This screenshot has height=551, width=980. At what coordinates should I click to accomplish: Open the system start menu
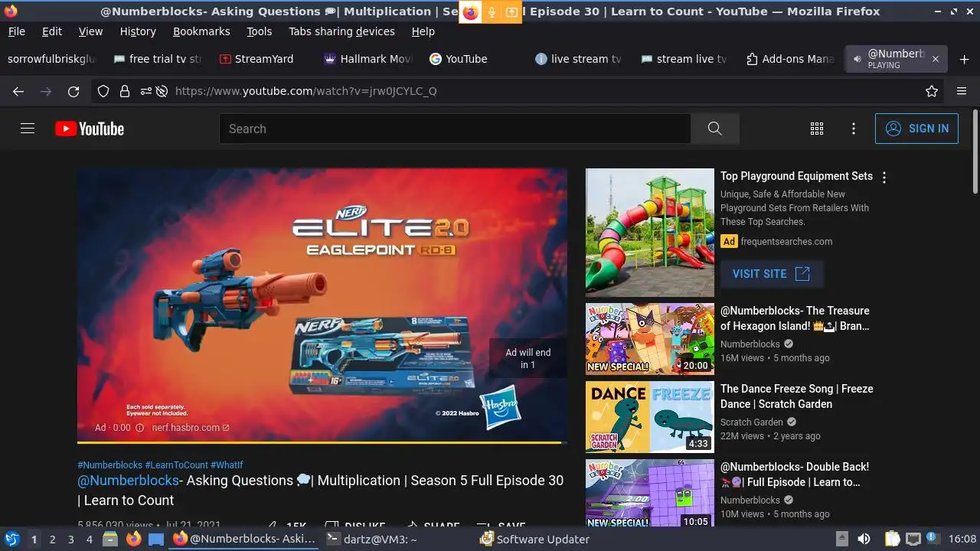[x=11, y=539]
